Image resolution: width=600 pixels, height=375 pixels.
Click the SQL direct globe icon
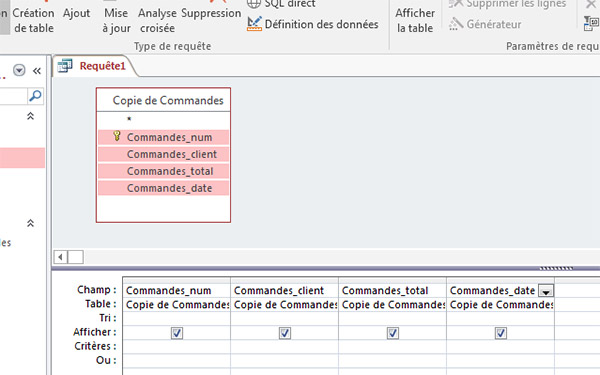[x=254, y=4]
